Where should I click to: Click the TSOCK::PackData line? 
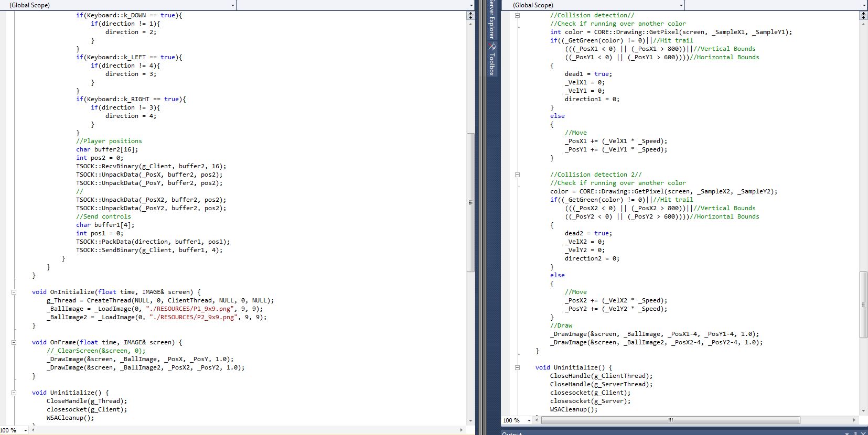tap(153, 242)
